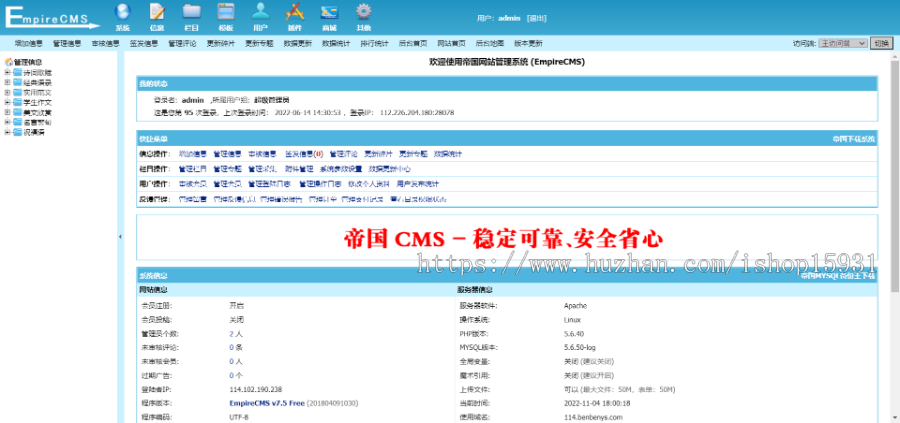Open 管理栏目 in the quick menu panel
This screenshot has width=900, height=423.
192,169
